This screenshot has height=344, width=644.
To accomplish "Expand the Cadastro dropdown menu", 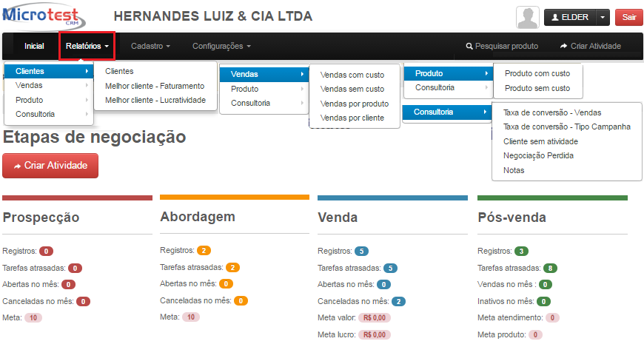I will pyautogui.click(x=150, y=46).
